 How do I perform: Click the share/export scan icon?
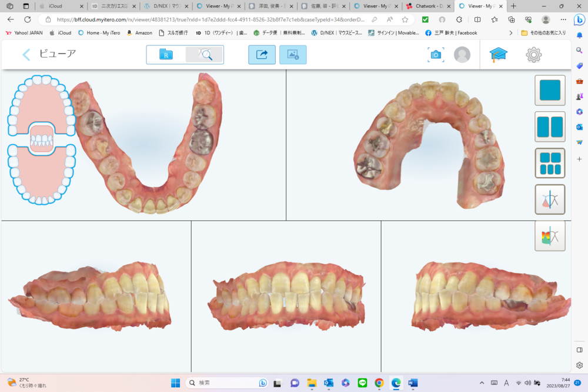click(262, 55)
